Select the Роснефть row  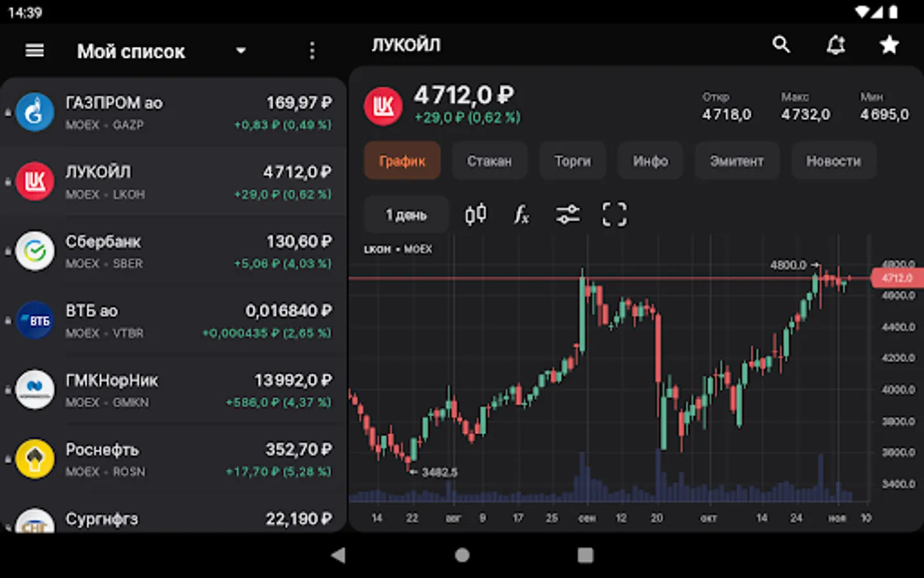click(x=173, y=459)
